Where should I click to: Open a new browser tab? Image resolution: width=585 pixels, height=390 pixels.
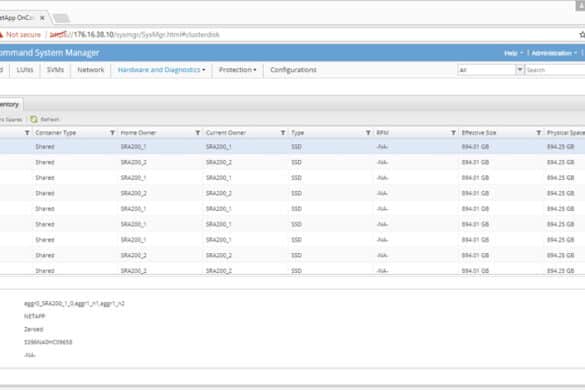click(x=61, y=18)
